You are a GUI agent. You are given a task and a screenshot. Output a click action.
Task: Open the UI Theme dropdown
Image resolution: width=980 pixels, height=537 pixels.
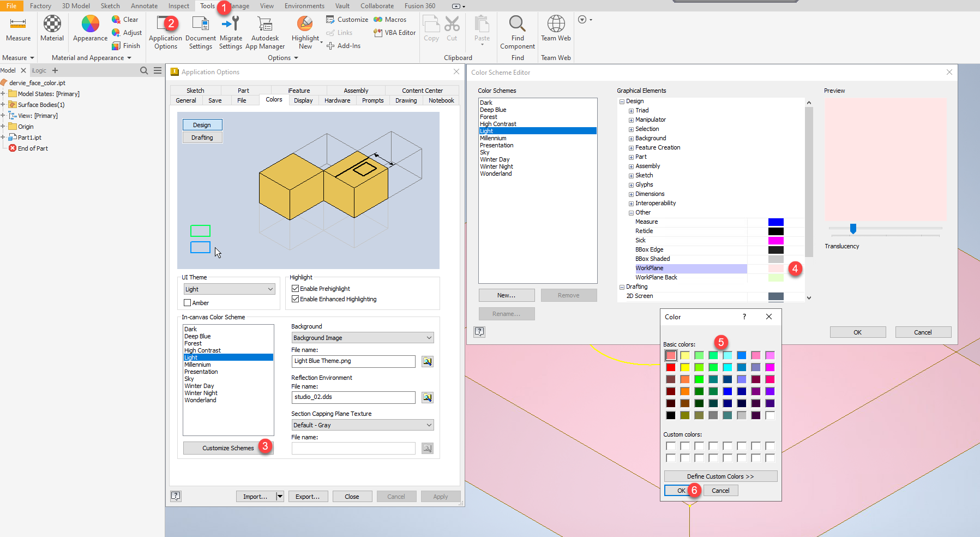coord(229,289)
